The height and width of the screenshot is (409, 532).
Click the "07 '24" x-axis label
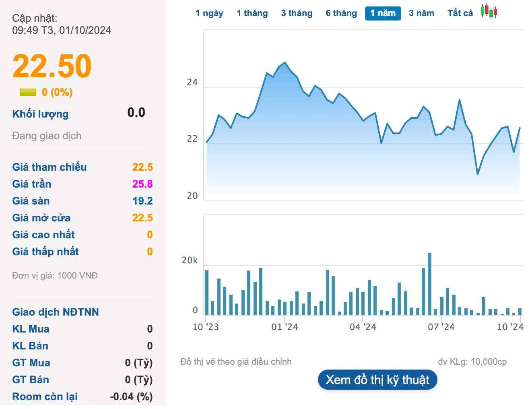pyautogui.click(x=441, y=327)
